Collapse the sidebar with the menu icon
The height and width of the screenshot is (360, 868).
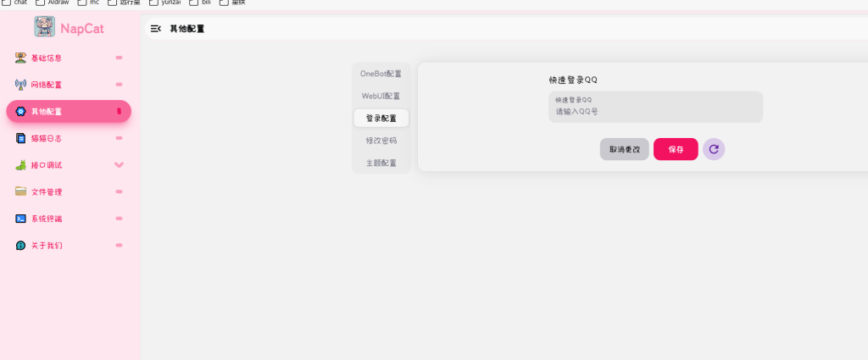point(155,29)
